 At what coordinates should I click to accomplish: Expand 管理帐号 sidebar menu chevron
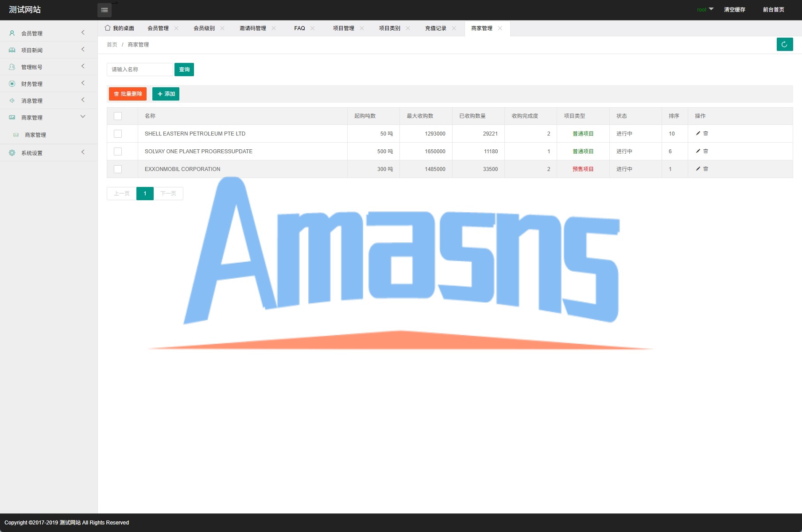pyautogui.click(x=83, y=66)
